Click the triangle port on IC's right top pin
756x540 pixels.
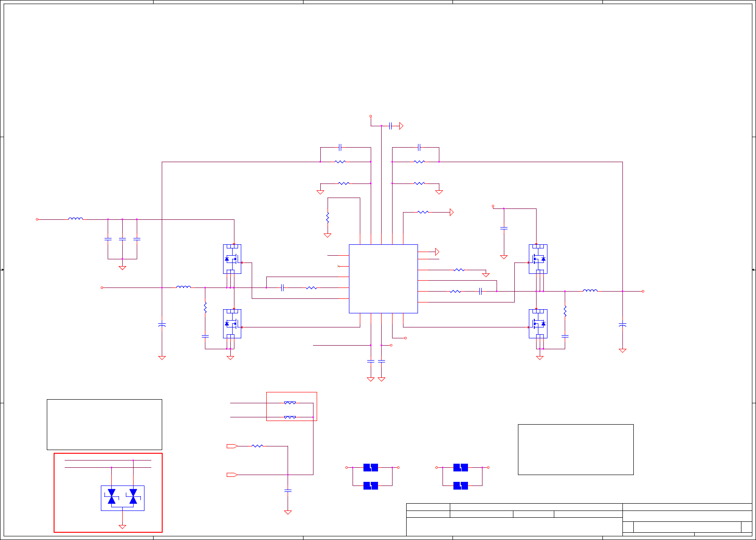click(x=437, y=252)
